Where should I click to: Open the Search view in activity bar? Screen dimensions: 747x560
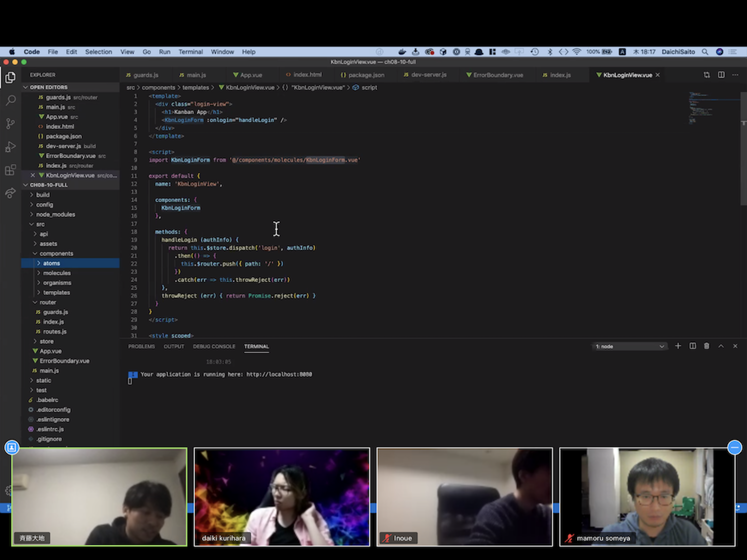[x=10, y=100]
